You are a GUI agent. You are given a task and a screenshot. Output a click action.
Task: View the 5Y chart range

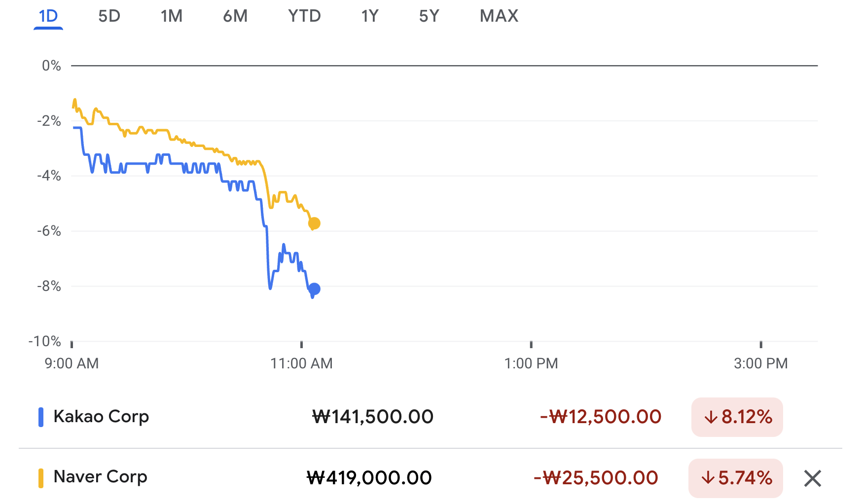click(x=429, y=16)
